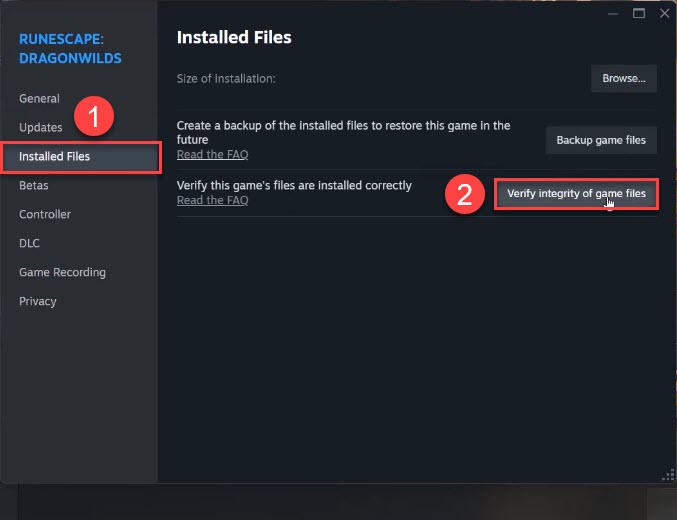Open Read the FAQ link under backup
This screenshot has width=677, height=520.
click(212, 155)
